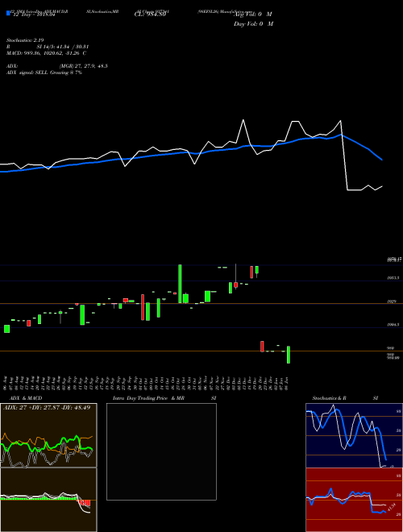
Task: Click the 'Stochastics: 2.19' reading
Action: tap(25, 40)
